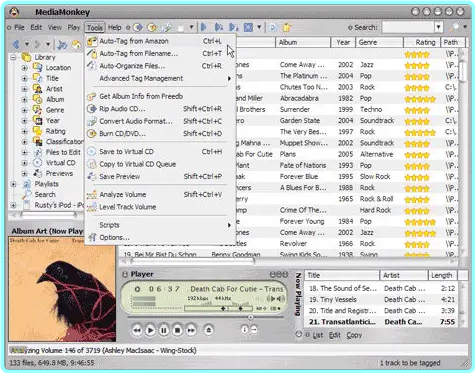Go to previous track in Player
Screen dimensions: 475x373
tap(137, 330)
